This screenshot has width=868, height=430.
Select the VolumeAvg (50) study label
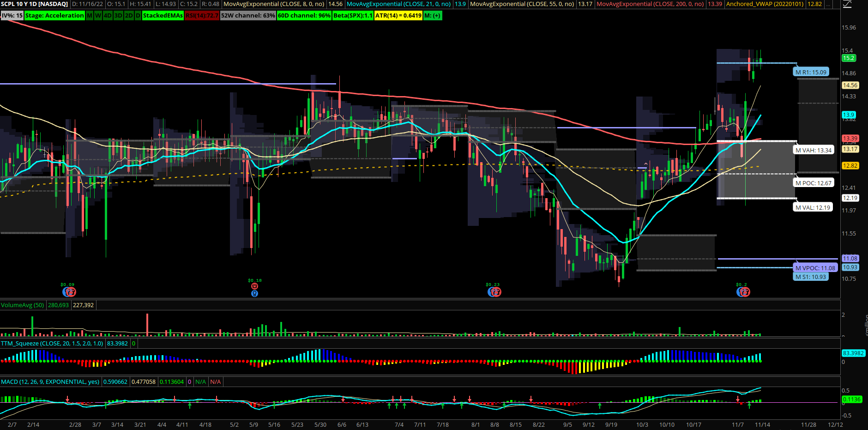[x=23, y=305]
